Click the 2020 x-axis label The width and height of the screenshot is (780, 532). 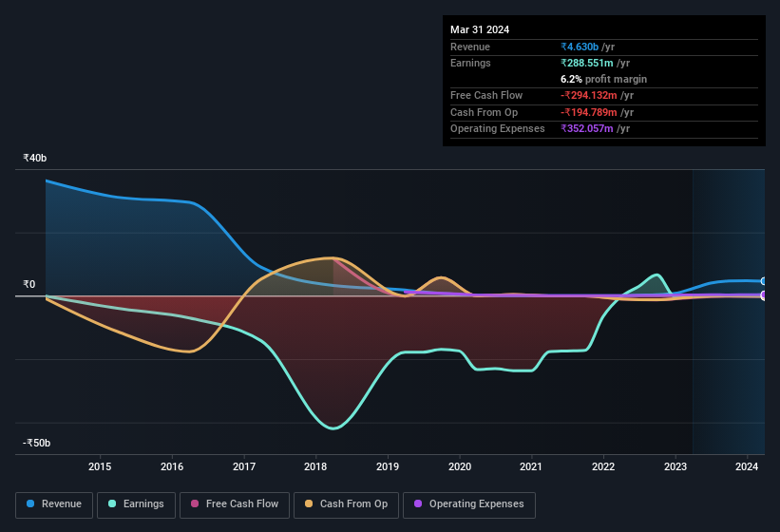[x=460, y=466]
